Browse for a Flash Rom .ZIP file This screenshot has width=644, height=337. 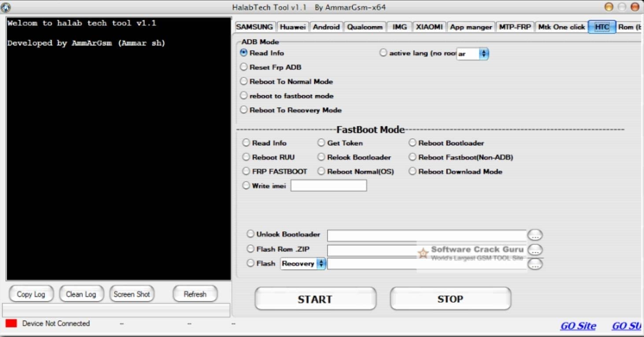click(535, 249)
